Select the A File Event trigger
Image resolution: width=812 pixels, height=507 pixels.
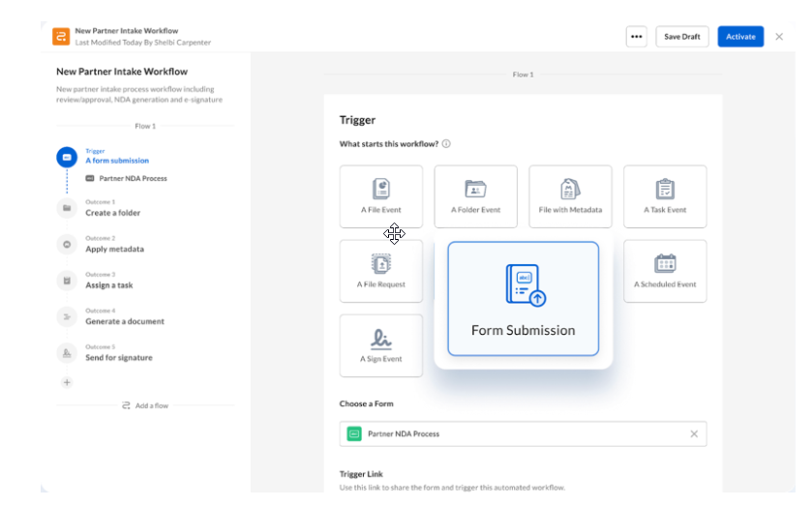coord(380,195)
